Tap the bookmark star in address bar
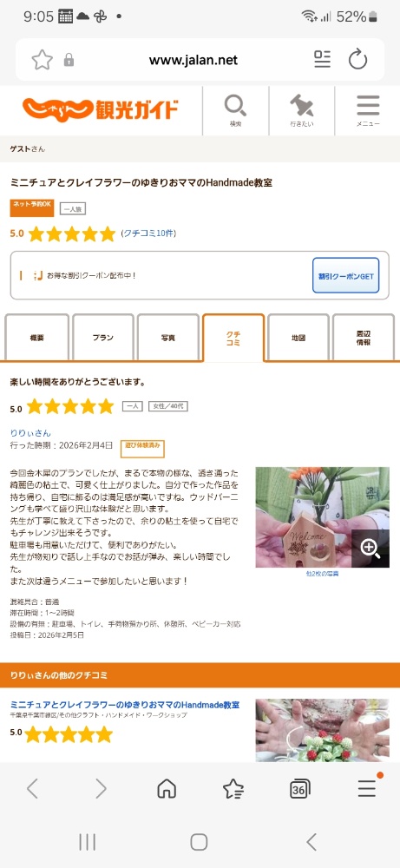This screenshot has height=868, width=400. coord(42,59)
